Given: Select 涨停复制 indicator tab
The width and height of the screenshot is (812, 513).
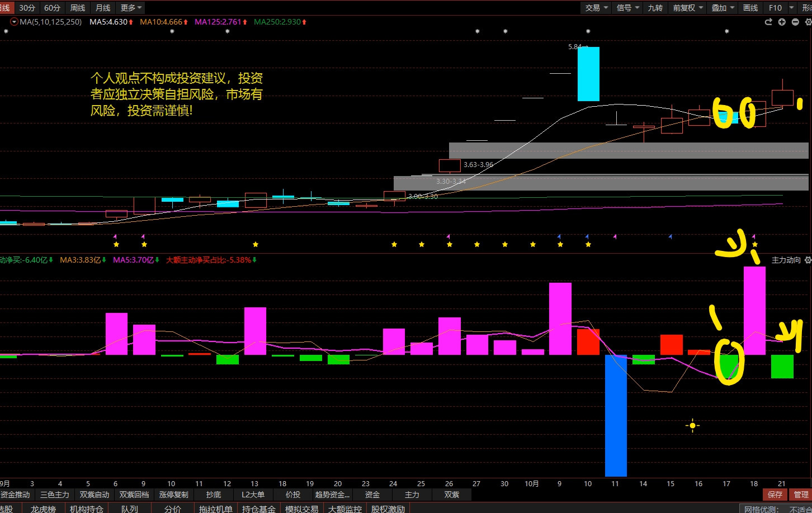Looking at the screenshot, I should click(x=174, y=495).
